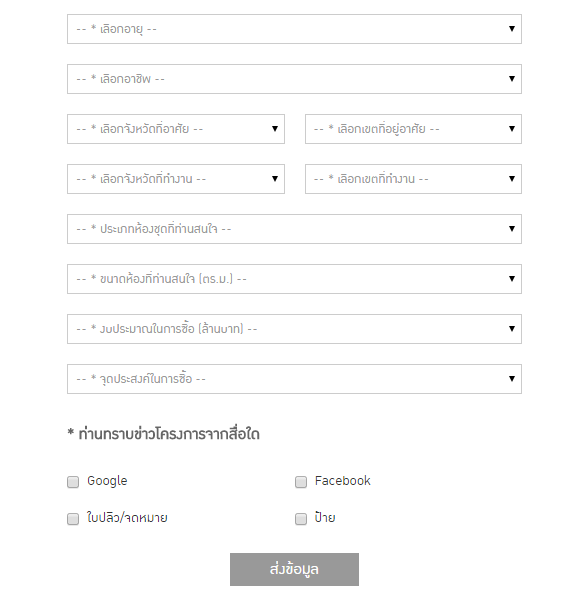Click the arrow on the budget dropdown
This screenshot has width=586, height=595.
point(512,329)
